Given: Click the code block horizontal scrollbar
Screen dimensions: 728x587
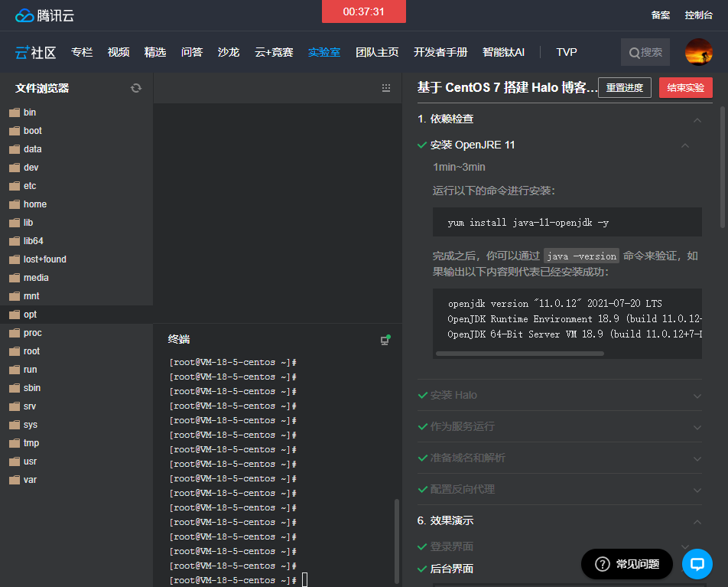Looking at the screenshot, I should coord(520,354).
